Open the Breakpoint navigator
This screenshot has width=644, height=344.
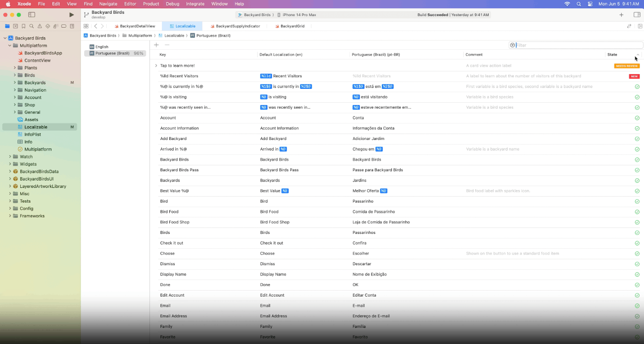pyautogui.click(x=63, y=26)
